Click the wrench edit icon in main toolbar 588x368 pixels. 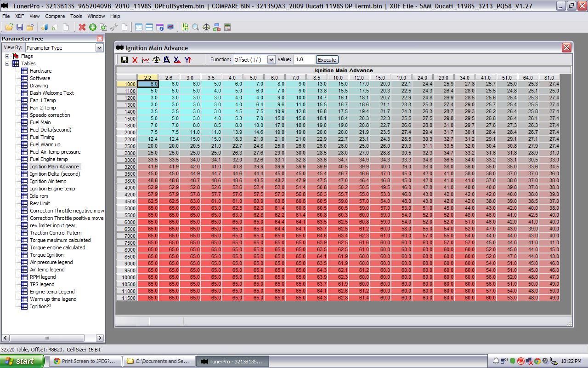[x=113, y=27]
